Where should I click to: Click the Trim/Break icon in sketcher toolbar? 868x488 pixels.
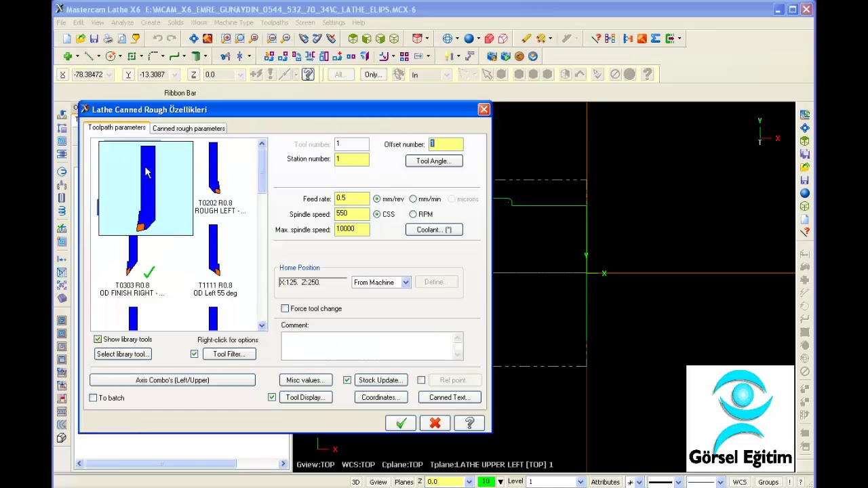(225, 56)
